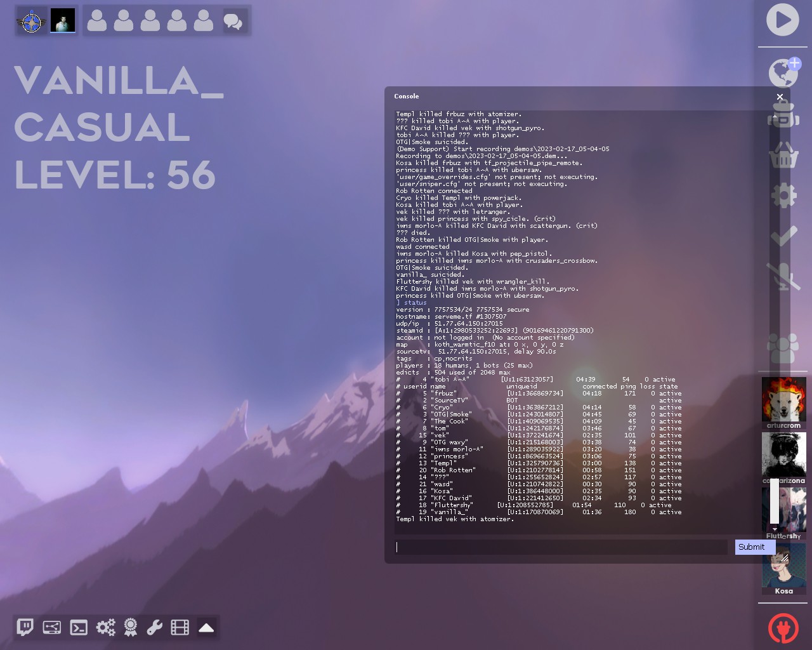
Task: Open the shopping basket store icon
Action: click(x=783, y=155)
